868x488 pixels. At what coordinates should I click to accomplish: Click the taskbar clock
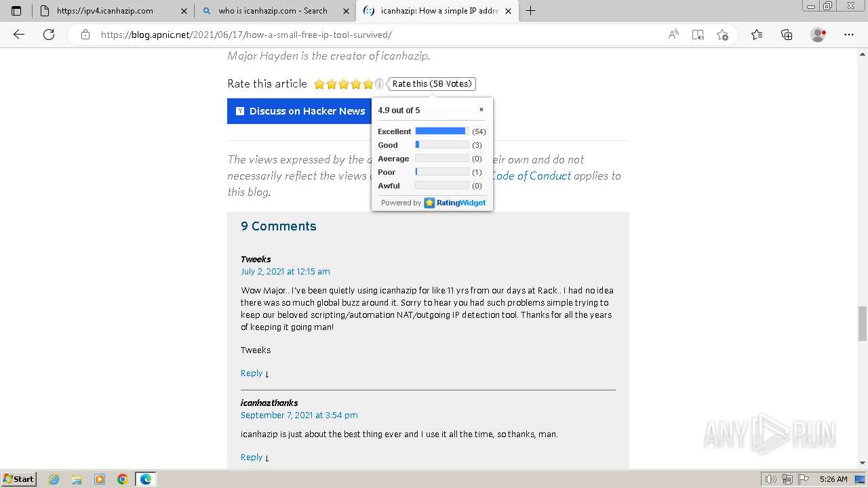pos(833,479)
